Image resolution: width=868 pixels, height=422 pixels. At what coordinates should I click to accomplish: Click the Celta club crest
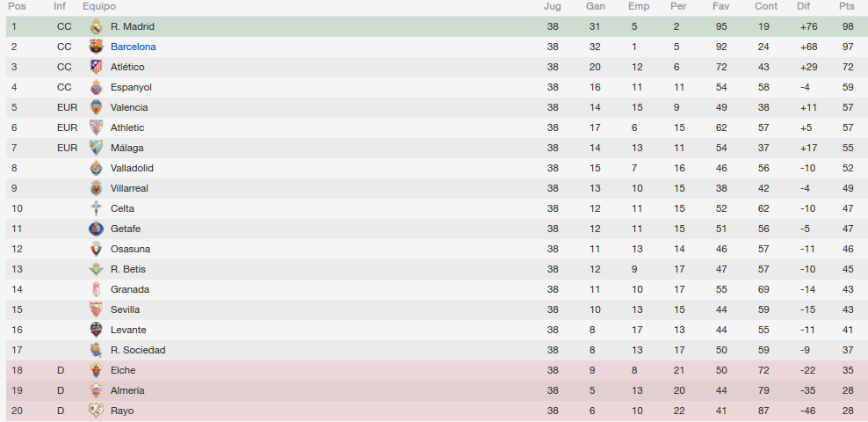97,208
